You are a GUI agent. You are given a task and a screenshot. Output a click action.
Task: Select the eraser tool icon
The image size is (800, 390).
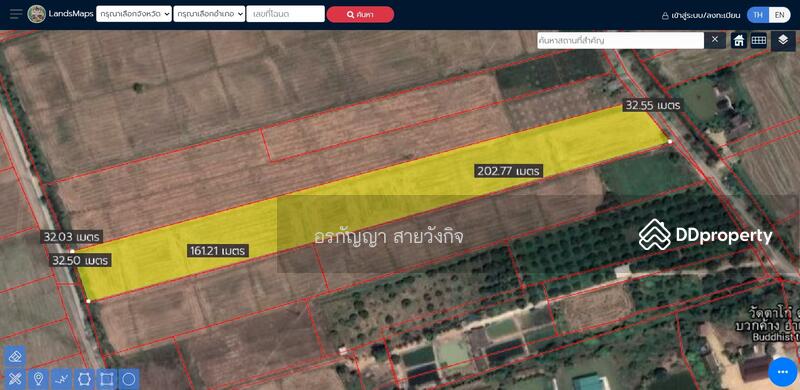(15, 356)
